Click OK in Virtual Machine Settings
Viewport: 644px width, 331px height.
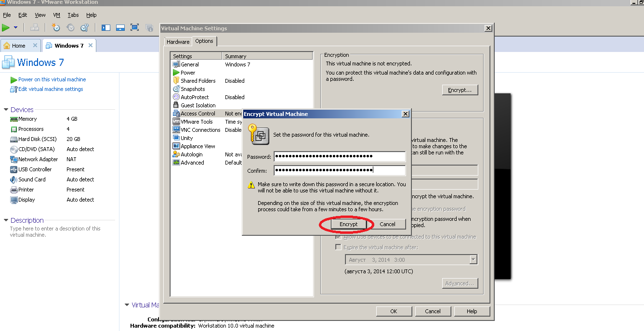tap(394, 311)
